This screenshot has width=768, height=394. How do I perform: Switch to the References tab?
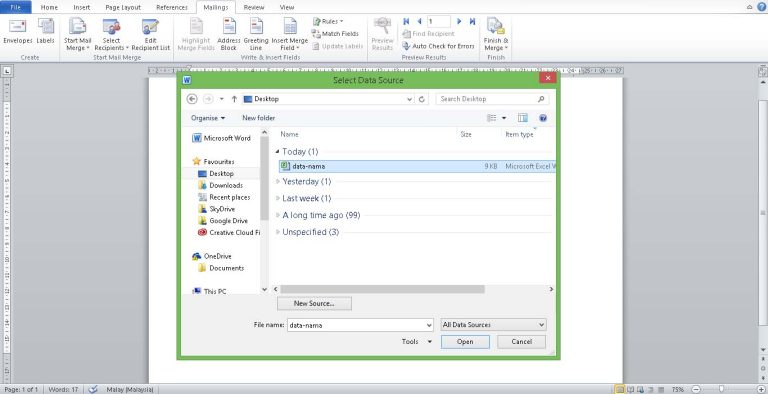172,7
